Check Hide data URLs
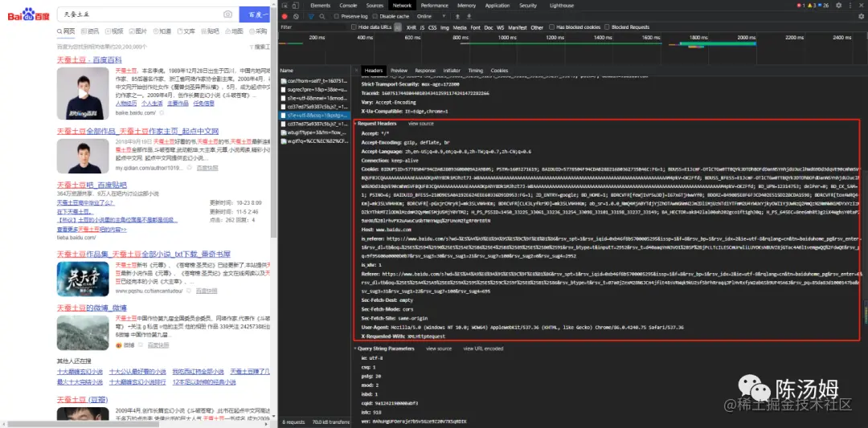The width and height of the screenshot is (868, 428). pos(354,27)
